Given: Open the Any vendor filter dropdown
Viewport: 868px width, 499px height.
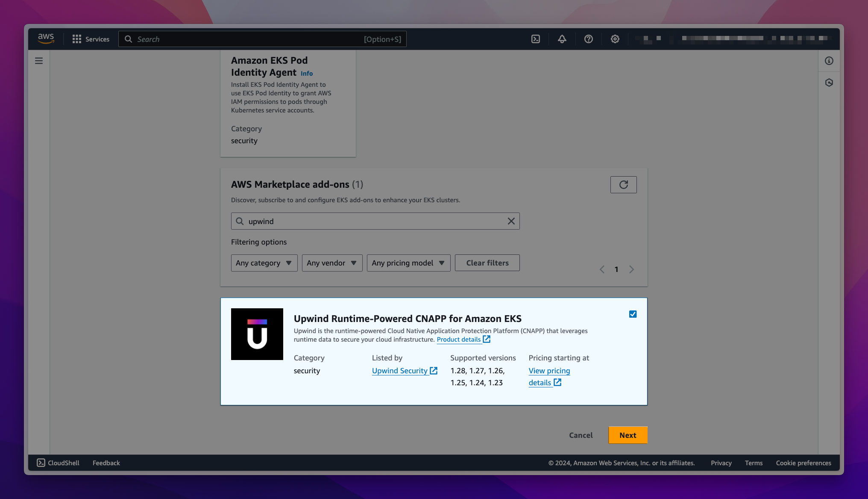Looking at the screenshot, I should tap(332, 263).
